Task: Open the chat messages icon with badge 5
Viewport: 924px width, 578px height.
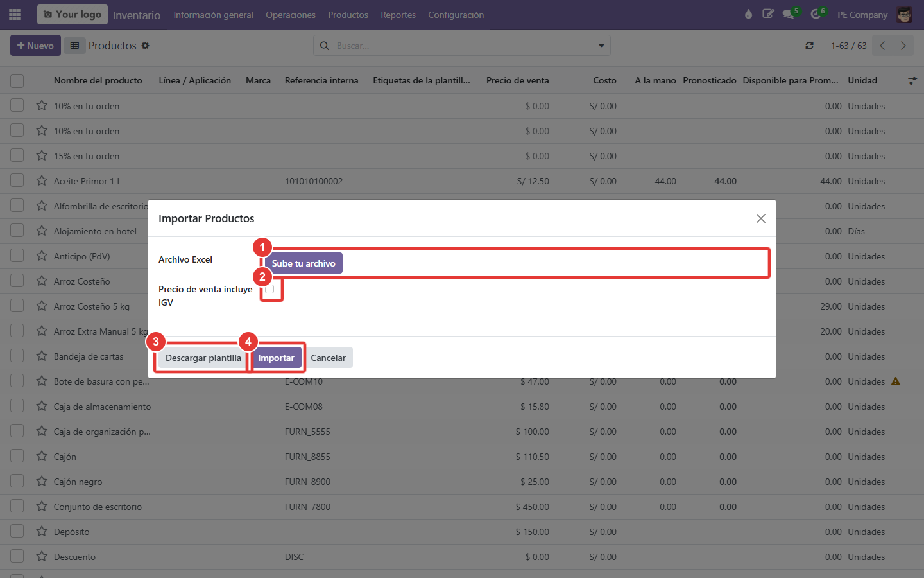Action: point(789,14)
